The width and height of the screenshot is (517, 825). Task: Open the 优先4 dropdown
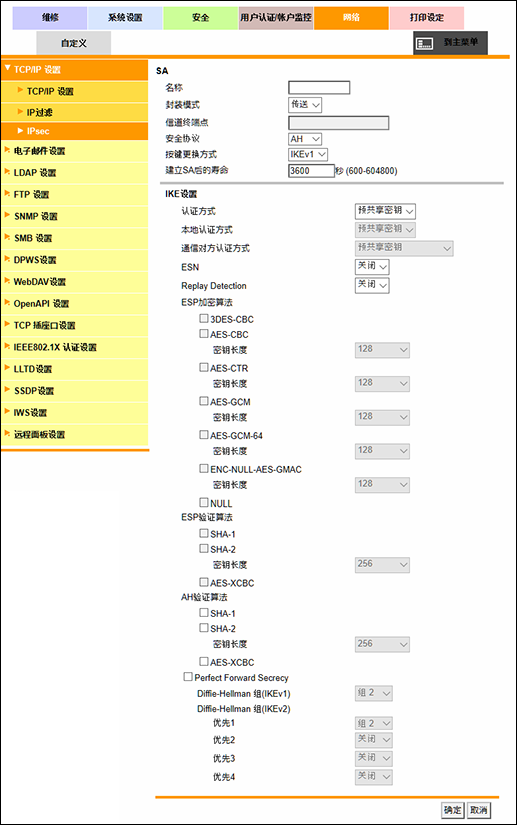374,776
